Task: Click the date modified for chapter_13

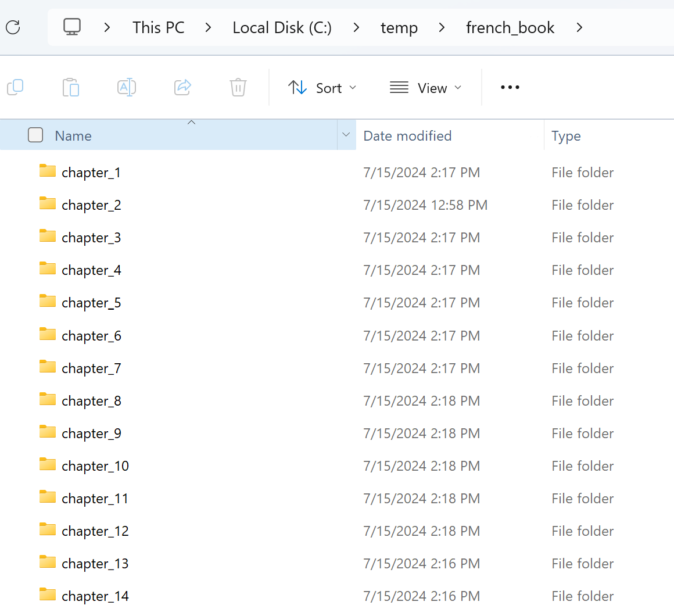Action: pyautogui.click(x=422, y=564)
